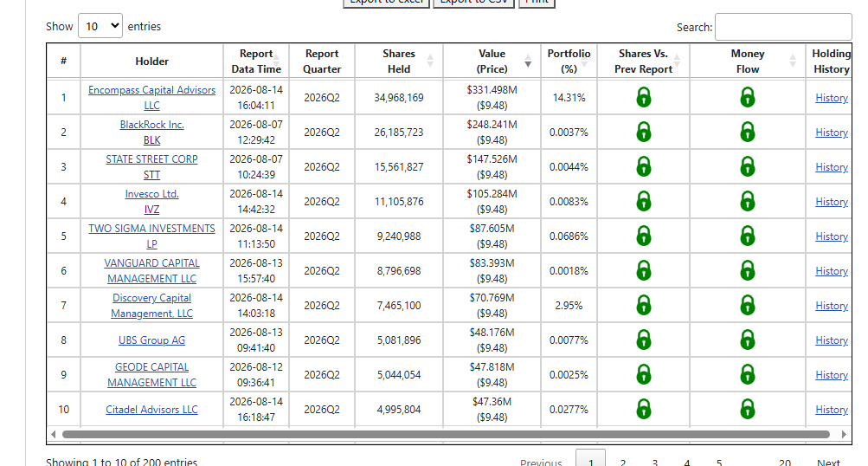This screenshot has height=466, width=868.
Task: Click Money Flow lock icon in Vanguard Capital row
Action: click(x=748, y=270)
